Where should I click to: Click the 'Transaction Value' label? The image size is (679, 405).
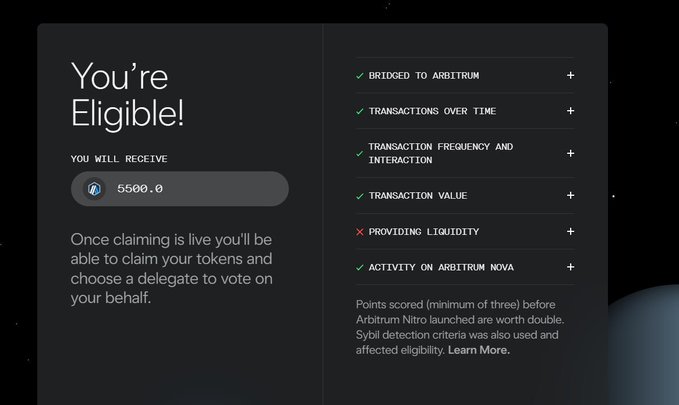tap(418, 195)
